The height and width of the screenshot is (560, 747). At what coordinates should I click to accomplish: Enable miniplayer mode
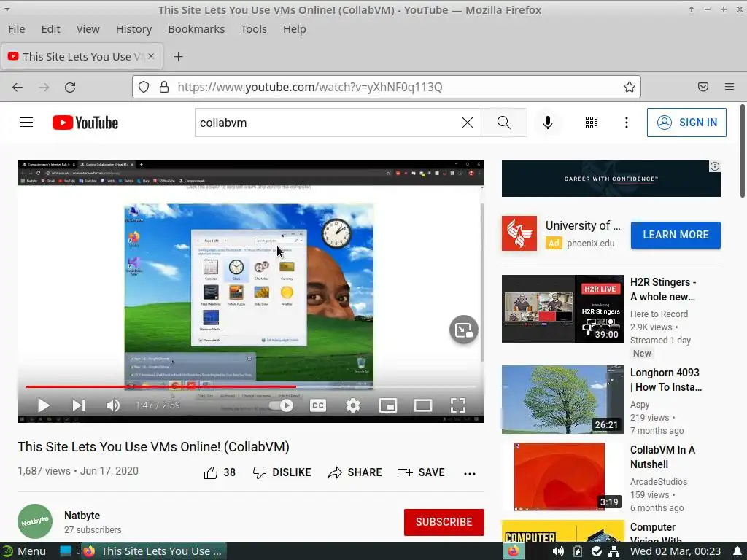(x=388, y=405)
